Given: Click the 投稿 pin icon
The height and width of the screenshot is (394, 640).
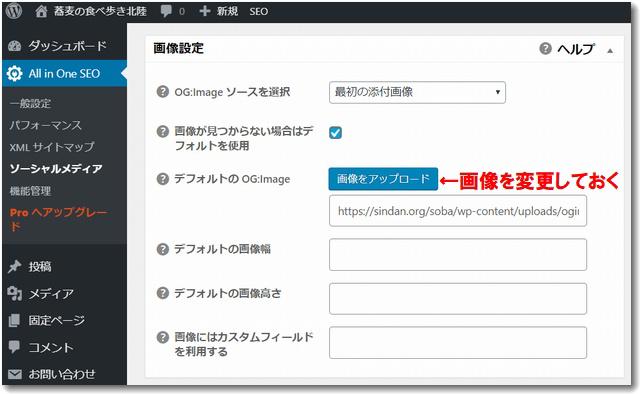Looking at the screenshot, I should [14, 267].
